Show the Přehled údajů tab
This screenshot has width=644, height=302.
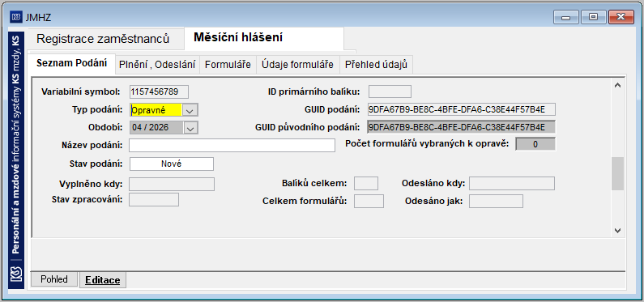click(x=376, y=65)
